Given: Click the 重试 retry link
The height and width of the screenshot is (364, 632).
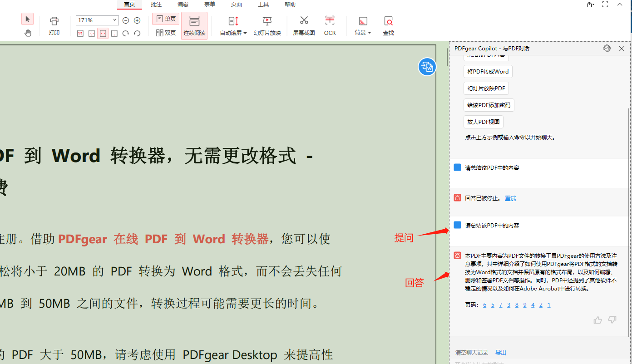Looking at the screenshot, I should 510,198.
